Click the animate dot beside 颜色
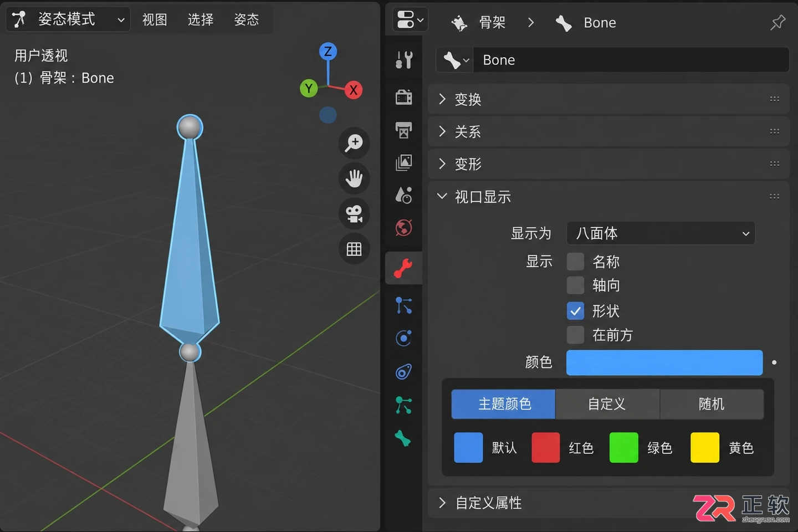Viewport: 798px width, 532px height. pos(774,362)
